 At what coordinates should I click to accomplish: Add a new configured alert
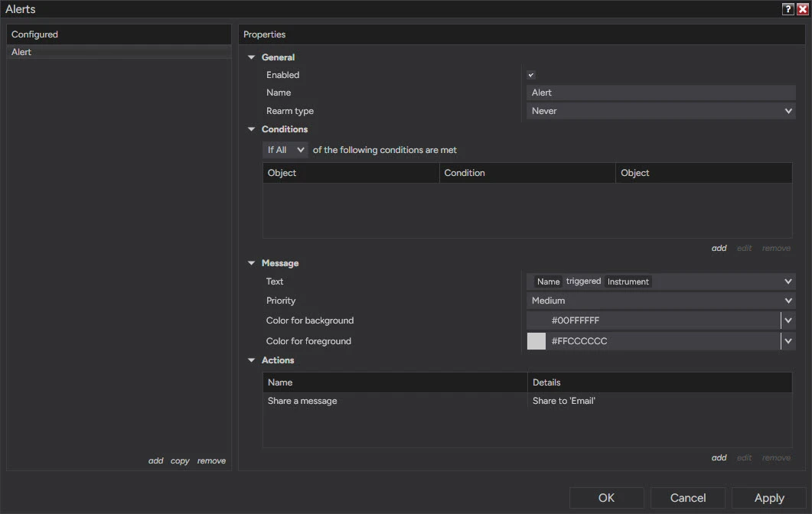pos(155,460)
